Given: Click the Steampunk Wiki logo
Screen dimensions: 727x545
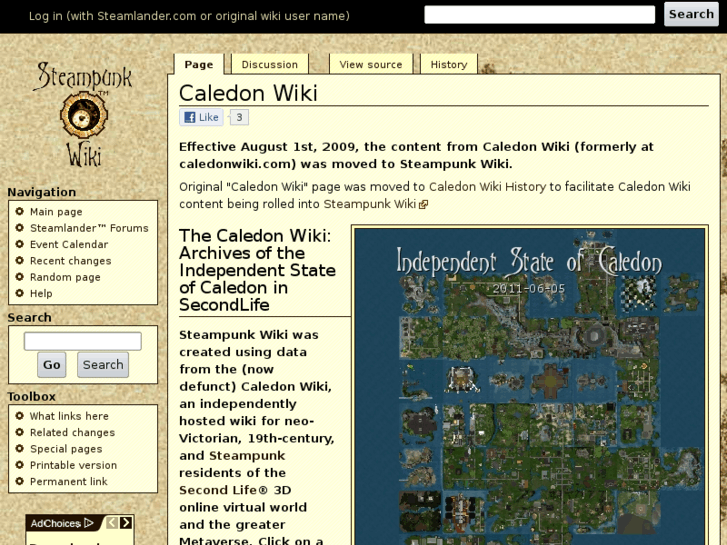Looking at the screenshot, I should [83, 114].
